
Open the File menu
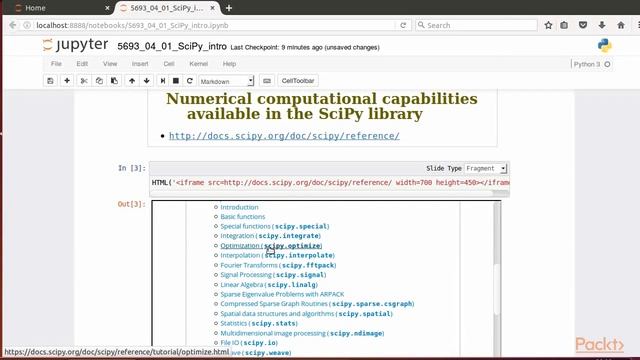[56, 64]
